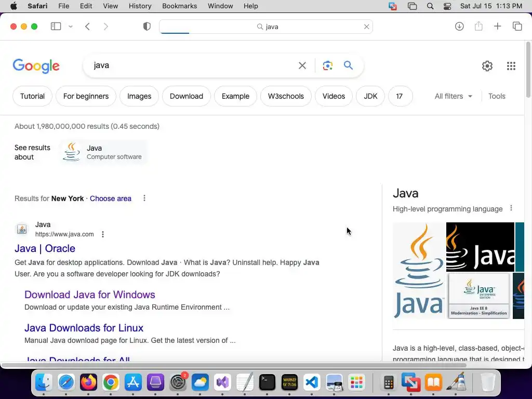Open the Apple menu
The height and width of the screenshot is (399, 532).
click(x=14, y=6)
